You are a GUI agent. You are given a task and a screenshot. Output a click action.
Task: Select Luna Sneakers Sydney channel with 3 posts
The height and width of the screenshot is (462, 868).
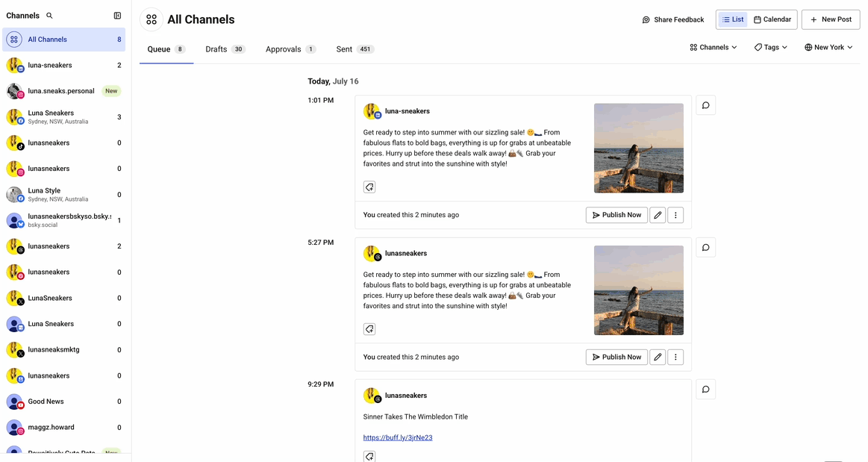tap(63, 116)
